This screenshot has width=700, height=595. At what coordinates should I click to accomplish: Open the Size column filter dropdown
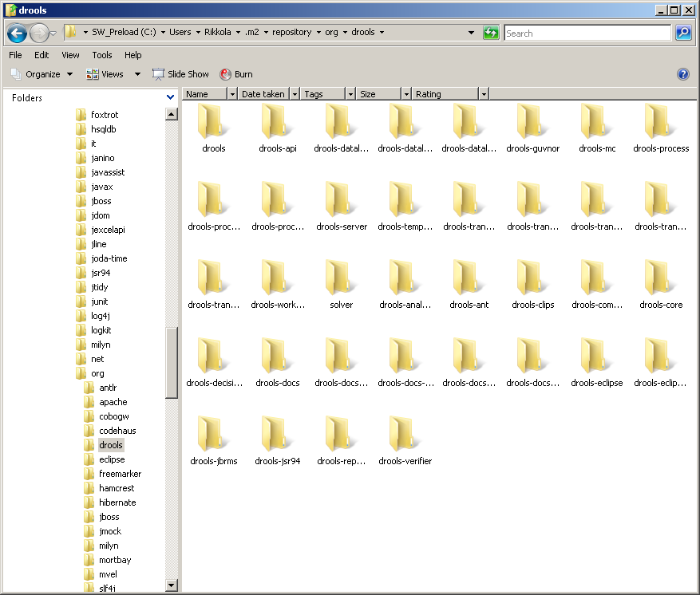(x=406, y=93)
